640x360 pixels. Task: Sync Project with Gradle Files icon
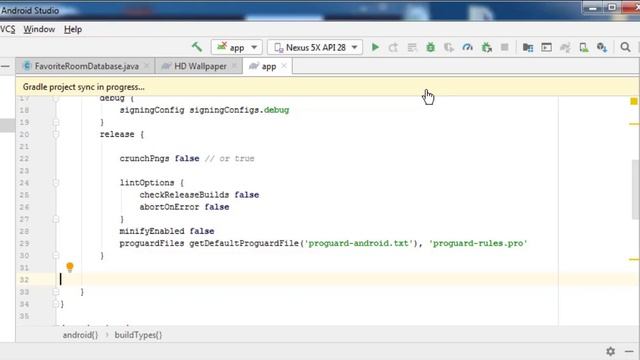(565, 47)
